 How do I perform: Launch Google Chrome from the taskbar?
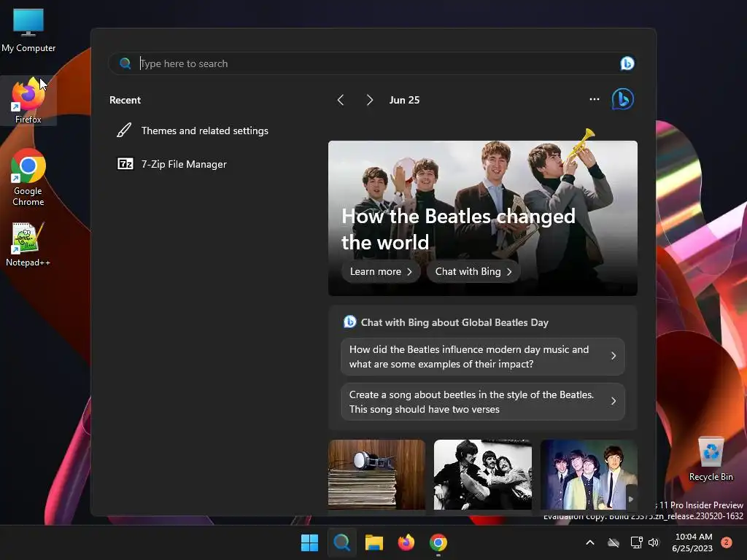(x=438, y=542)
